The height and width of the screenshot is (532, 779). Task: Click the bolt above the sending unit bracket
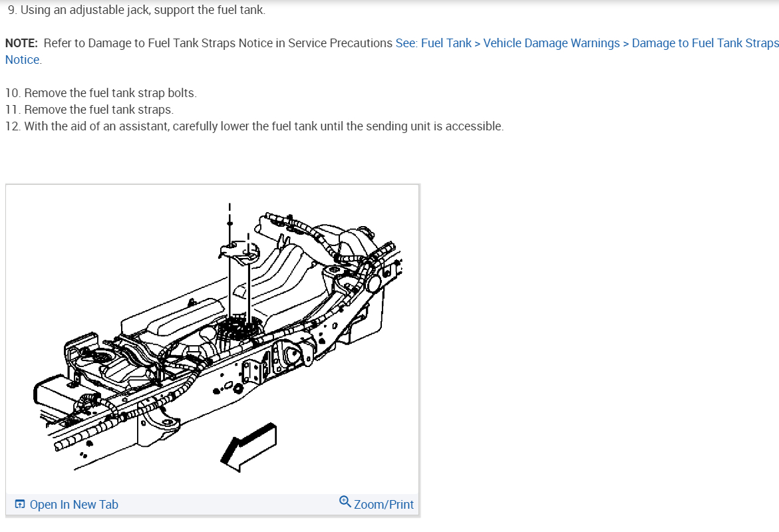pyautogui.click(x=230, y=223)
